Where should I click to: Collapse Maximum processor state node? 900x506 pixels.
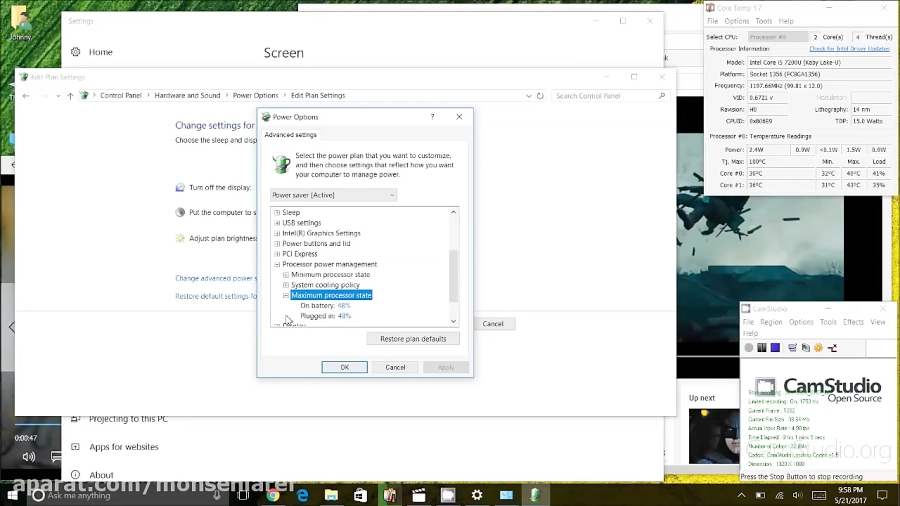pos(286,295)
